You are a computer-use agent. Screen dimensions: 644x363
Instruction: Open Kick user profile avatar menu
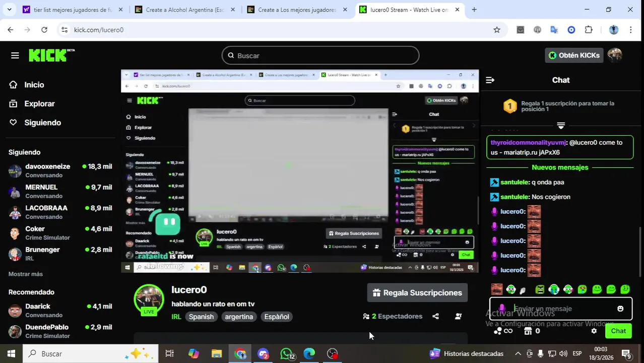615,55
